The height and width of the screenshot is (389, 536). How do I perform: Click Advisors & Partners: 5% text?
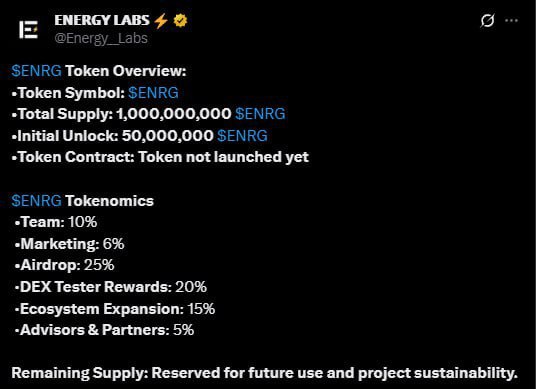(x=104, y=330)
